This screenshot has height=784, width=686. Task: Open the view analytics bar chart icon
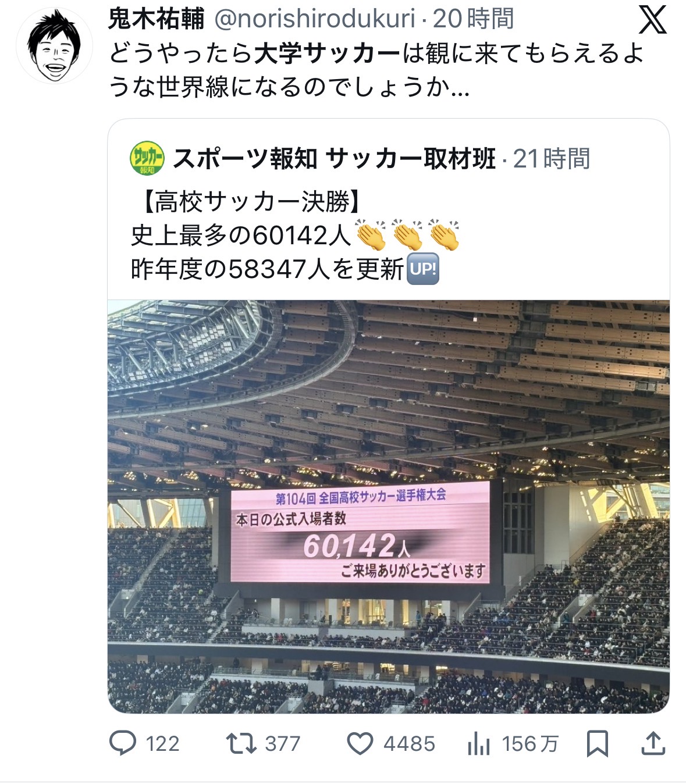479,744
